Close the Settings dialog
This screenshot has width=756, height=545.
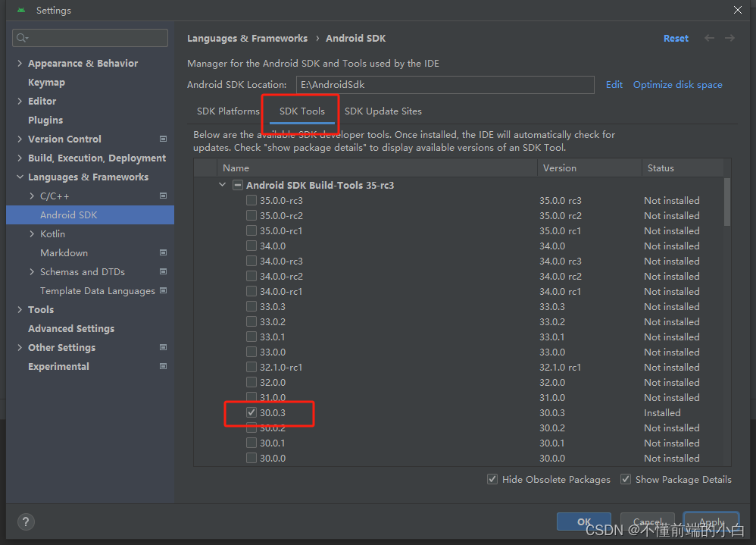coord(738,10)
